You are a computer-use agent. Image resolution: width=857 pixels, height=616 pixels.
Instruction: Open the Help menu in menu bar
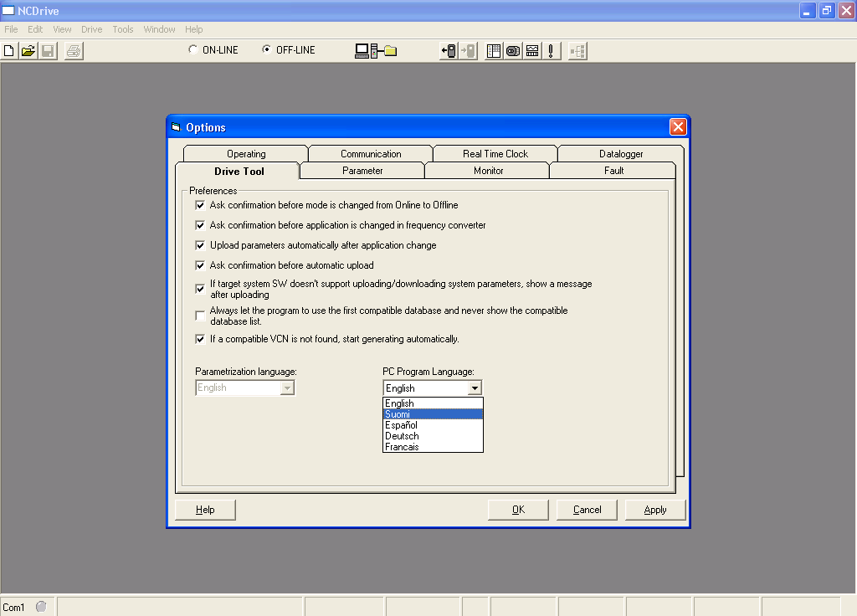coord(193,29)
